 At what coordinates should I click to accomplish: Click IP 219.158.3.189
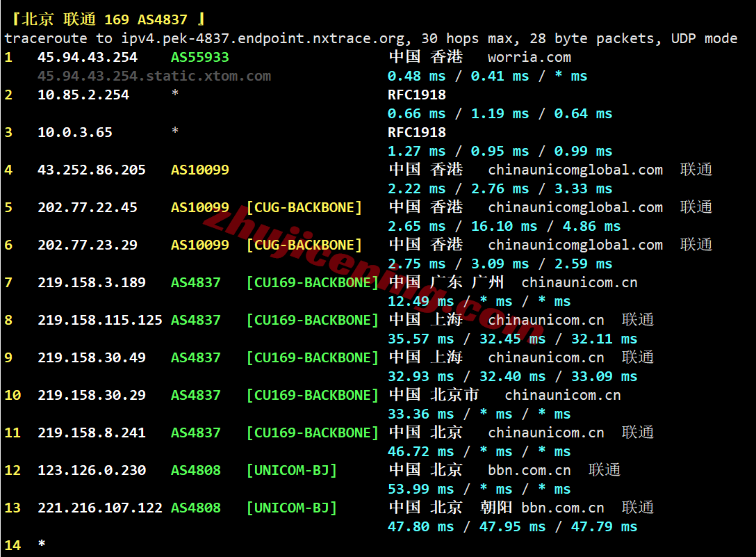pos(92,283)
